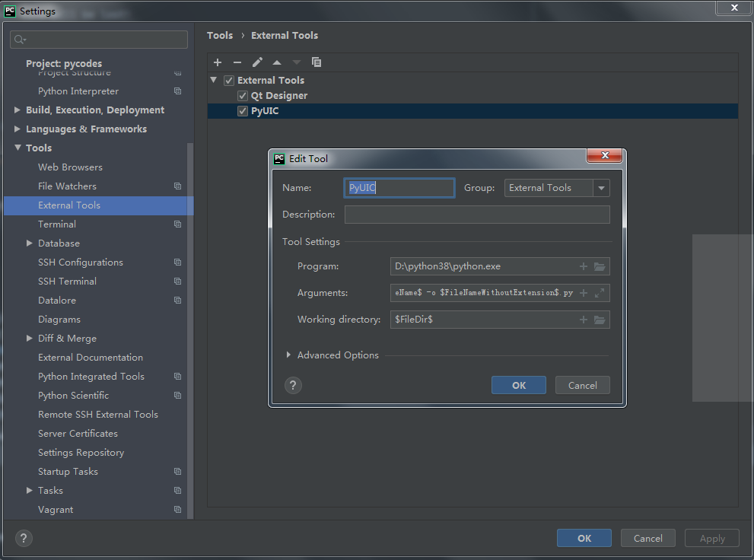Image resolution: width=754 pixels, height=560 pixels.
Task: Insert macro into Working directory field
Action: coord(584,320)
